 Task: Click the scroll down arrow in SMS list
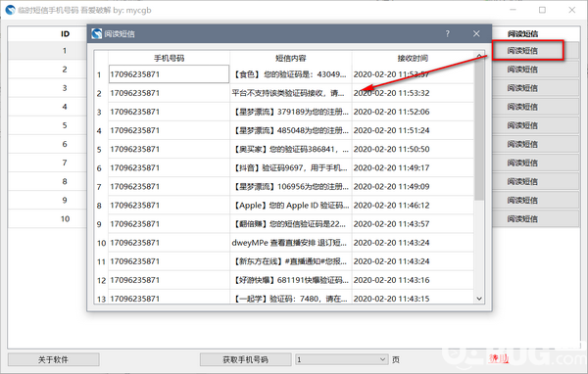[479, 299]
